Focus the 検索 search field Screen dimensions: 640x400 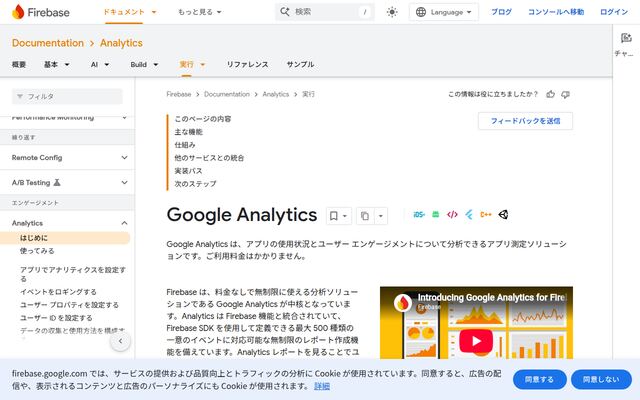pyautogui.click(x=324, y=12)
